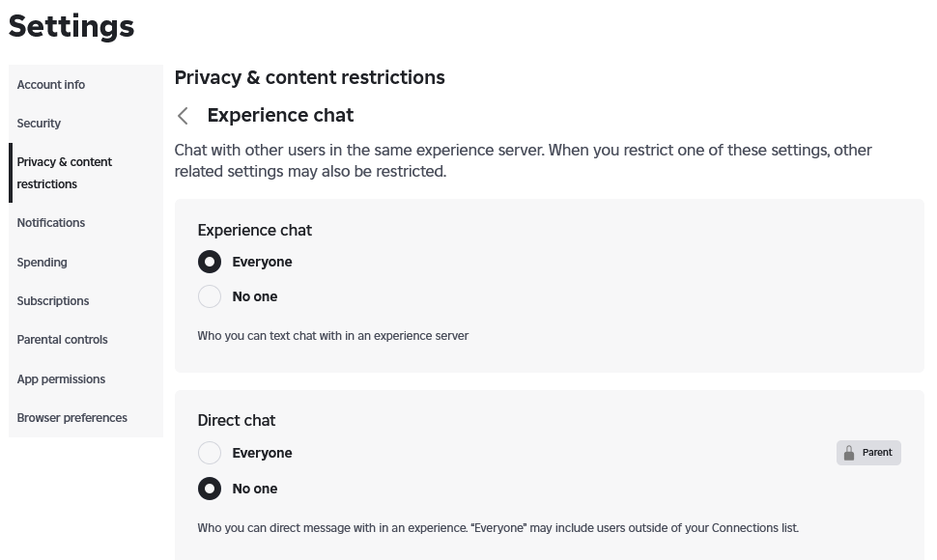The width and height of the screenshot is (937, 560).
Task: Click the back arrow beside Experience chat
Action: (x=183, y=116)
